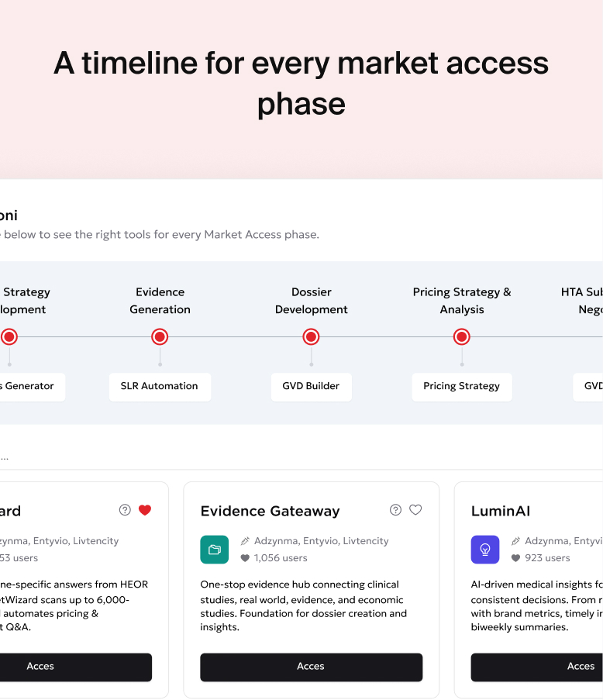Click the "1,056 users" text

(x=281, y=558)
